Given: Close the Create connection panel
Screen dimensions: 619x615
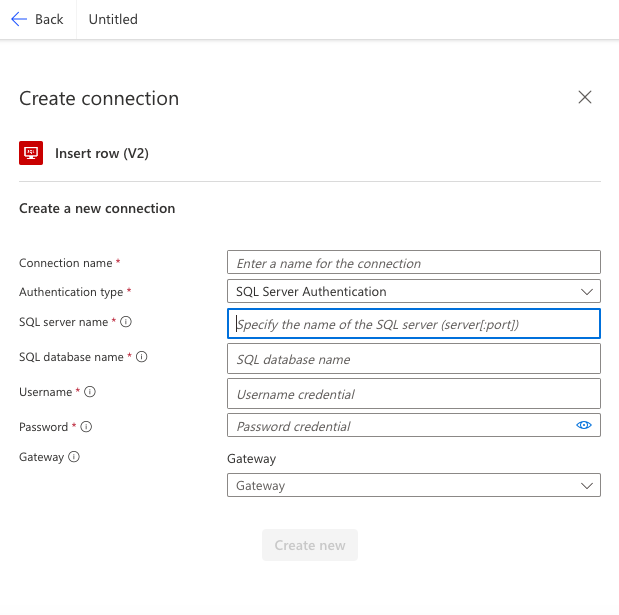Looking at the screenshot, I should 585,97.
